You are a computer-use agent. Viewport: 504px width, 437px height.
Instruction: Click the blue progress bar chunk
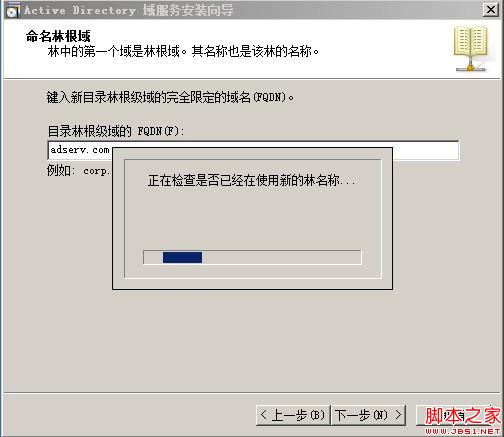click(x=182, y=257)
